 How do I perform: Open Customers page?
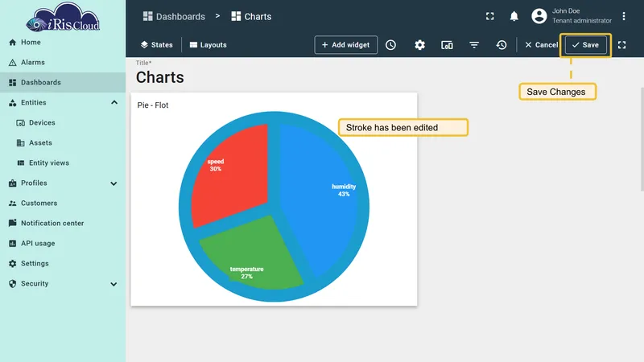click(63, 204)
